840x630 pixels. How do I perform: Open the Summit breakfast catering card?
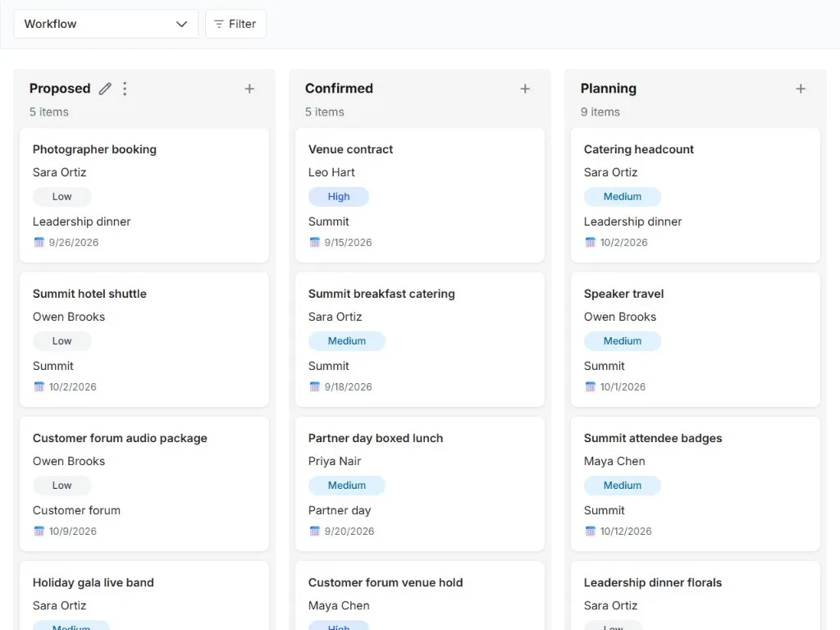(419, 340)
